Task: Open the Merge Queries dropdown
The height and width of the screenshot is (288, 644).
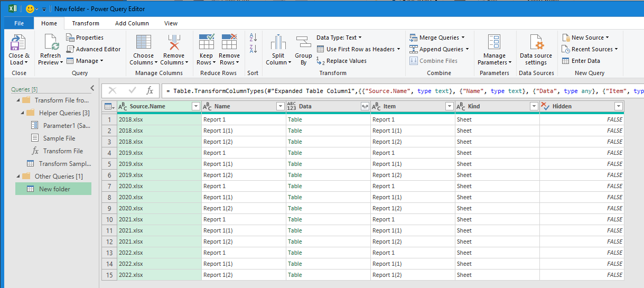Action: coord(437,38)
